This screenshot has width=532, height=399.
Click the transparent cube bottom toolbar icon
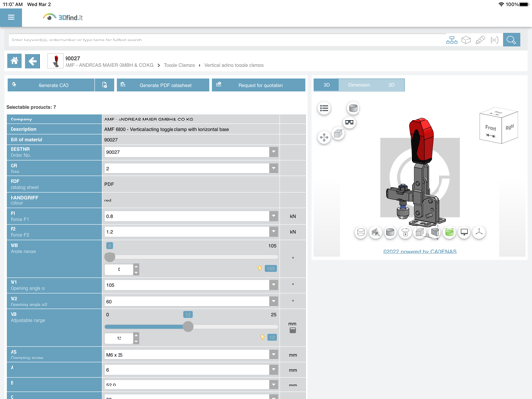click(420, 233)
